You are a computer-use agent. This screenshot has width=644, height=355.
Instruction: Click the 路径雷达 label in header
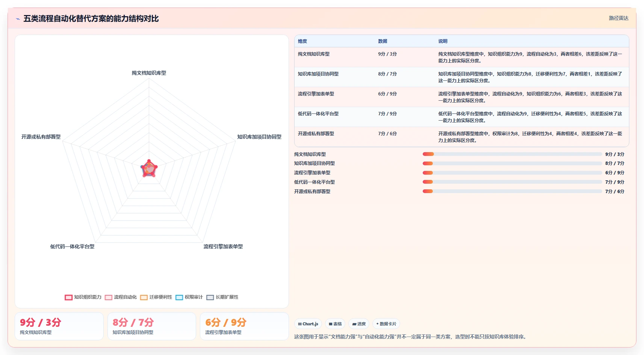[x=618, y=18]
